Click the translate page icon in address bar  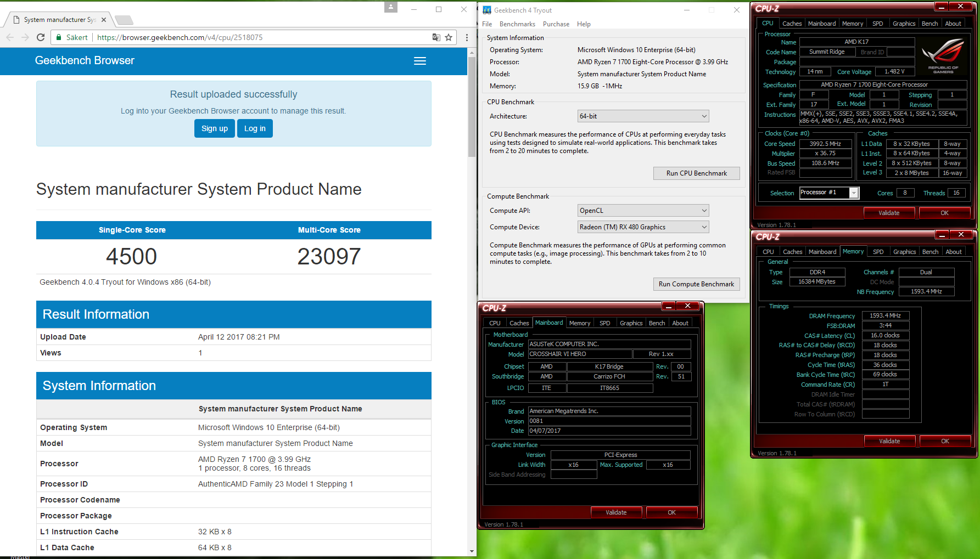coord(436,37)
